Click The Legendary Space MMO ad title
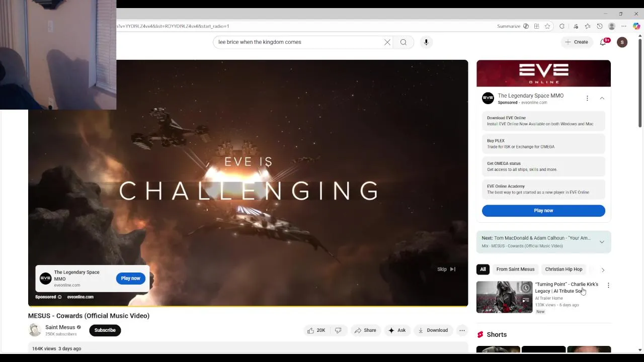Screen dimensions: 644x362 [x=530, y=96]
